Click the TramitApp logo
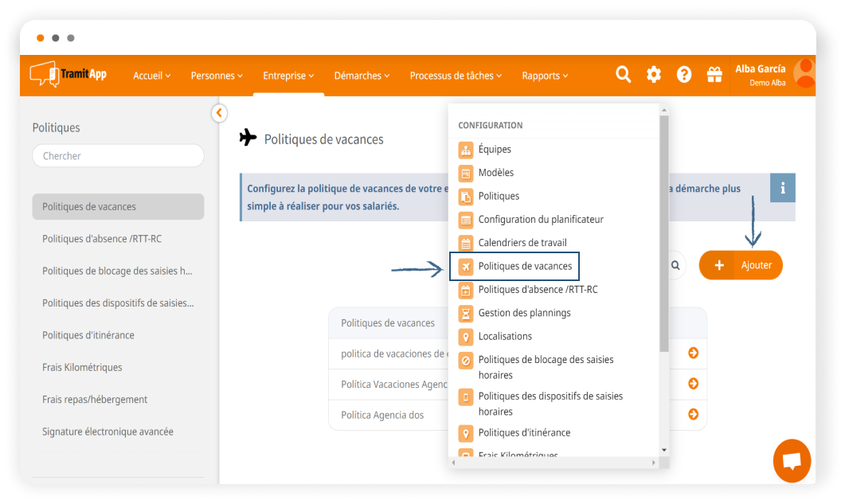Viewport: 845px width, 504px height. (x=68, y=75)
